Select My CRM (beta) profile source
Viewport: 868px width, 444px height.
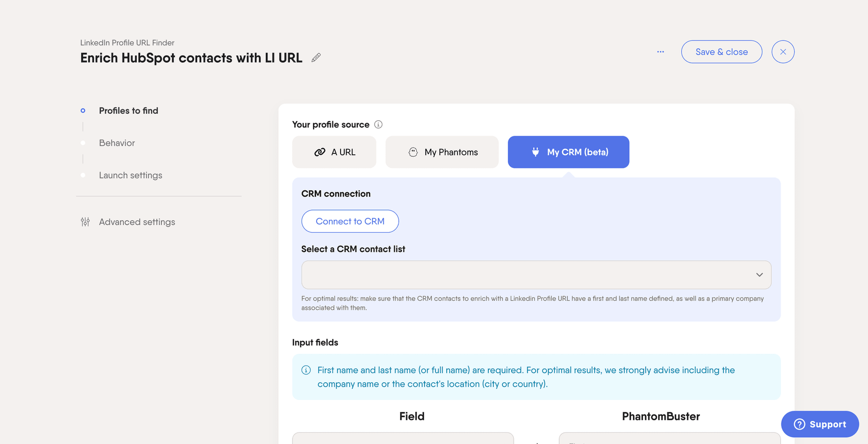pos(568,152)
